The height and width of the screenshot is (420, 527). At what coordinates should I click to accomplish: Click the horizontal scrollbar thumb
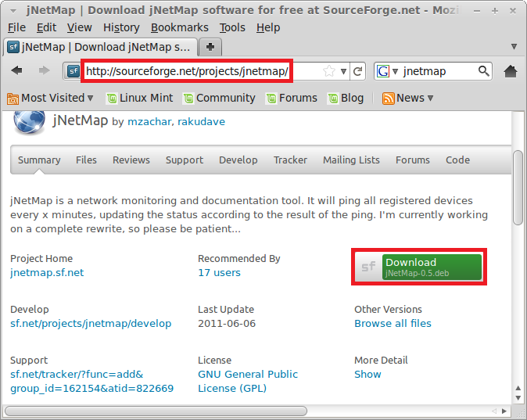(156, 411)
